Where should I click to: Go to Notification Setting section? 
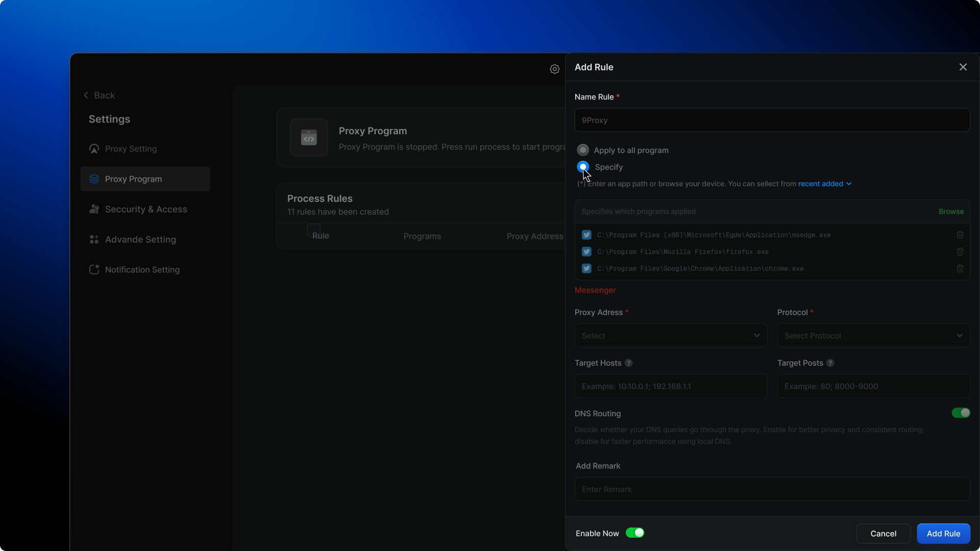click(x=142, y=269)
